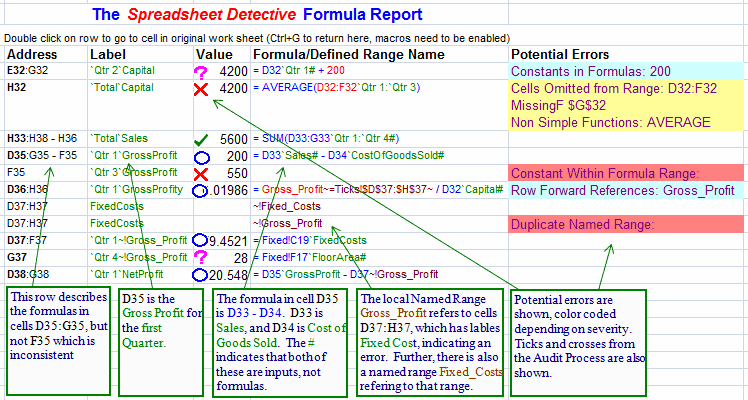Click the `Qtr 3`GrossProfit label
This screenshot has height=400, width=748.
134,173
